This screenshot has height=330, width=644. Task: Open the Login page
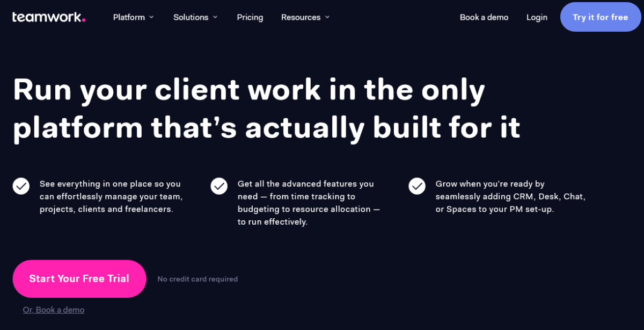point(537,17)
